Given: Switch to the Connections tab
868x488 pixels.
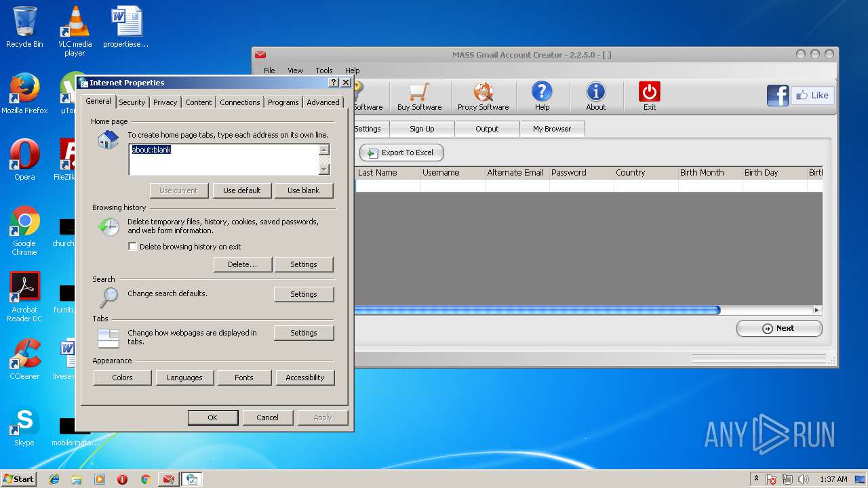Looking at the screenshot, I should point(240,102).
